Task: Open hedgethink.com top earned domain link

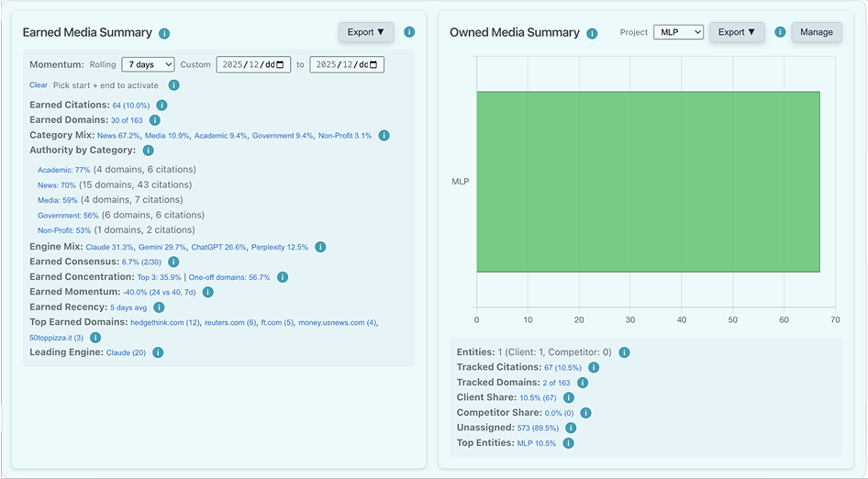Action: pyautogui.click(x=165, y=323)
